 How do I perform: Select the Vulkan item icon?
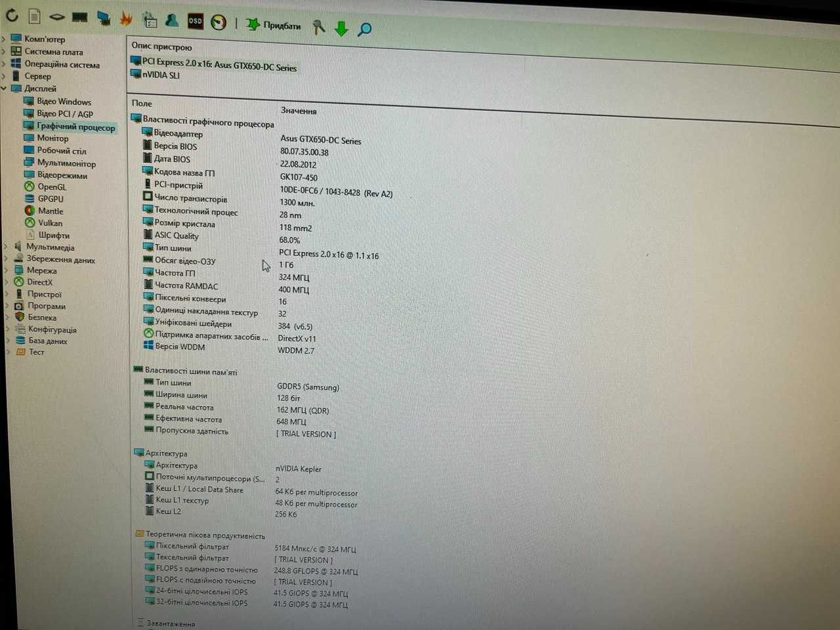[x=30, y=222]
